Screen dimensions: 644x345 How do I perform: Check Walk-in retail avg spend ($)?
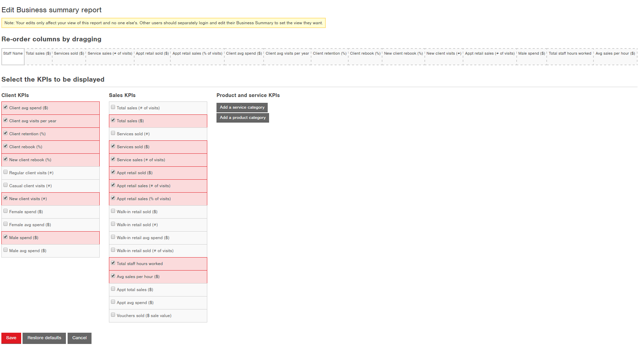(x=113, y=237)
